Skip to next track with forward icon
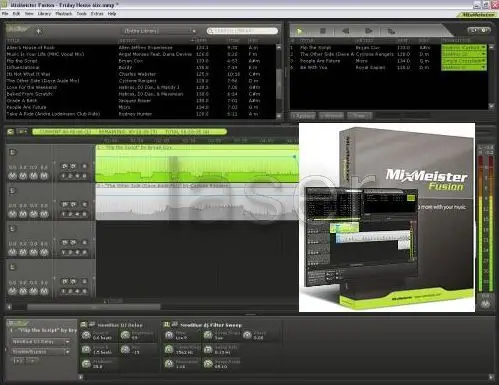 tap(368, 31)
